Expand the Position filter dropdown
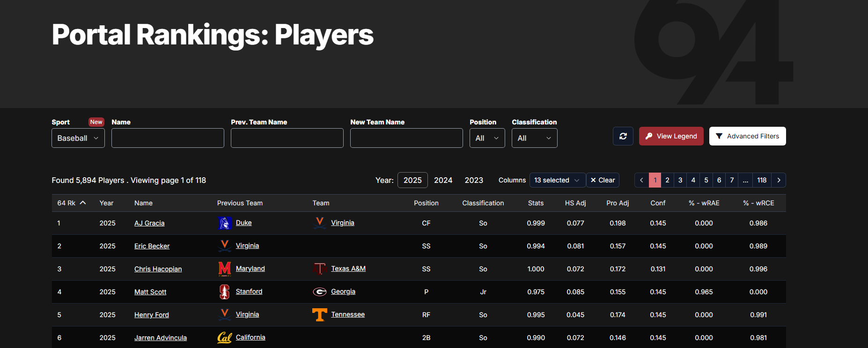This screenshot has width=868, height=348. pyautogui.click(x=487, y=138)
